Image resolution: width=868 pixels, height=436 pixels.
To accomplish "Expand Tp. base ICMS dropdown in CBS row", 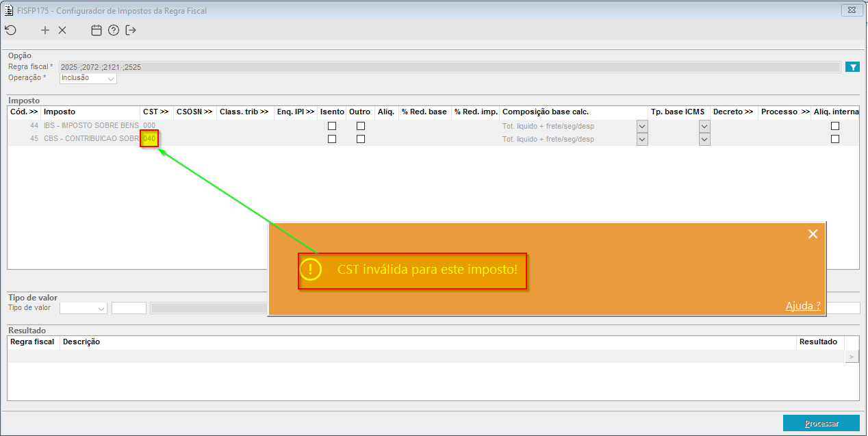I will pos(704,139).
